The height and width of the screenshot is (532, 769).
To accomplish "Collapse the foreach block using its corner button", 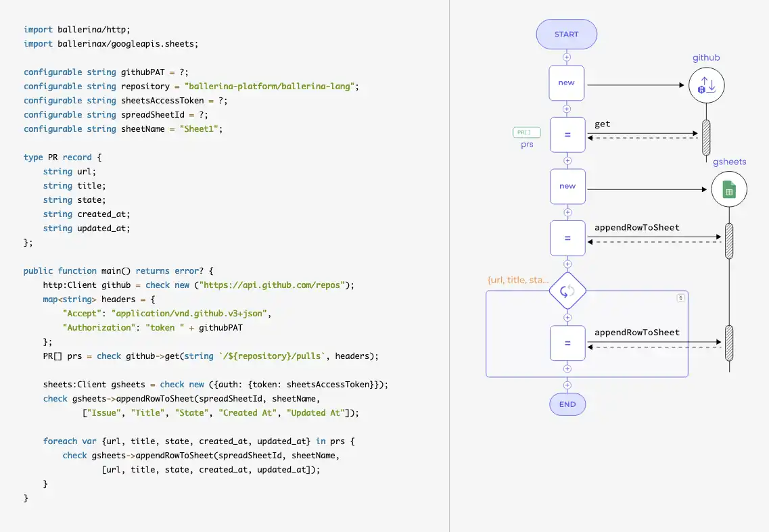I will [x=680, y=297].
